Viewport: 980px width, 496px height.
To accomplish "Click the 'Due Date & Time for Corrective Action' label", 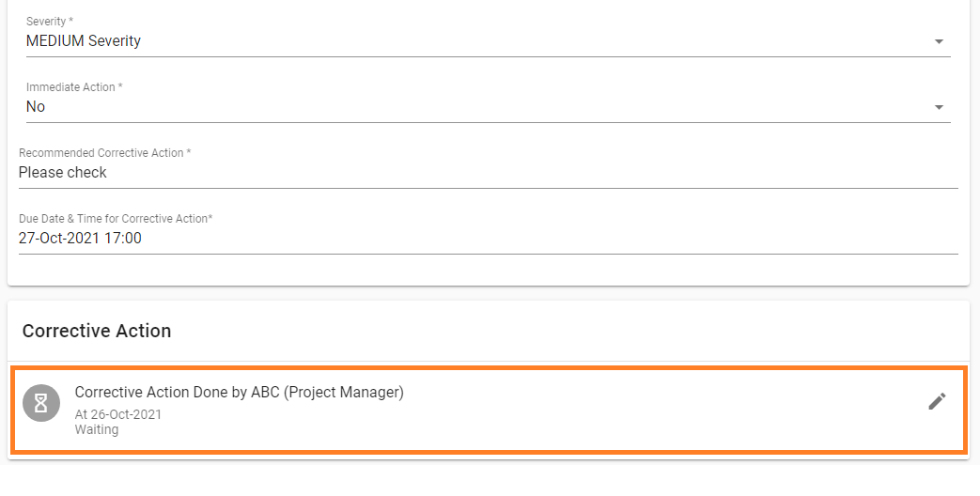I will click(x=116, y=219).
